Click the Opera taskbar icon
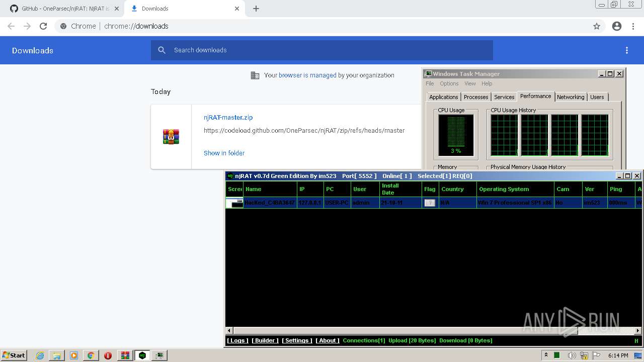Screen dimensions: 644x362 pos(108,355)
